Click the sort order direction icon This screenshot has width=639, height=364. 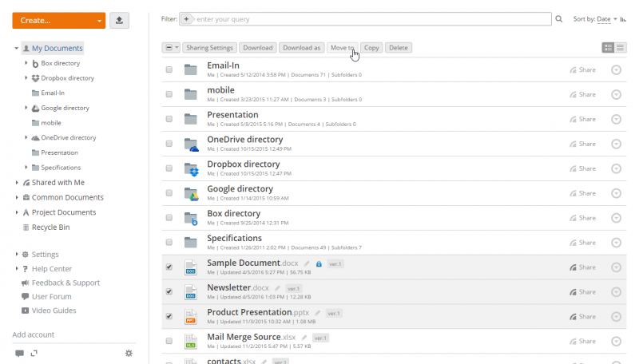(623, 19)
